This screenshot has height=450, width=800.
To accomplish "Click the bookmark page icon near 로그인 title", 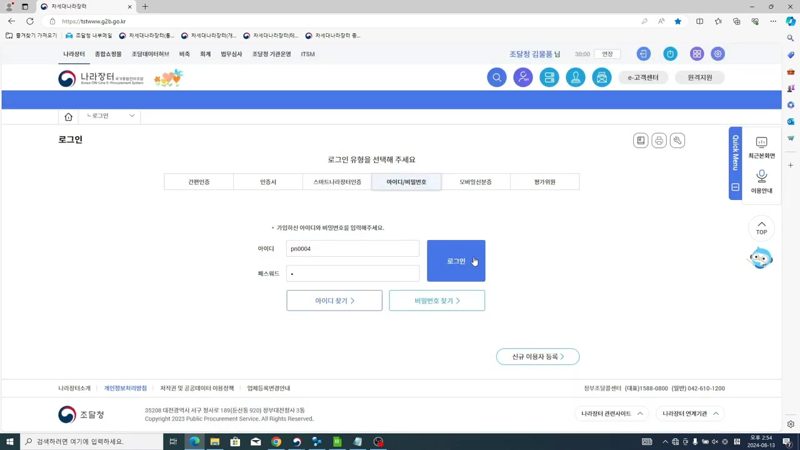I will coord(641,140).
